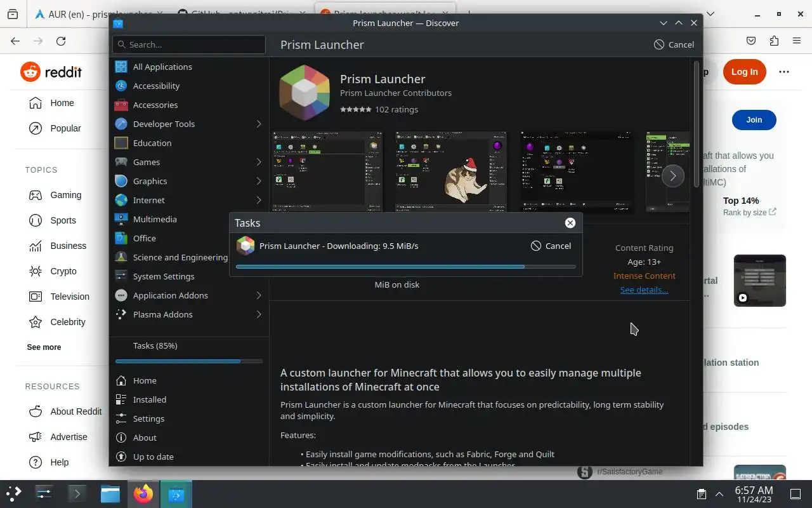
Task: Show hidden system tray icons arrow
Action: coord(719,494)
